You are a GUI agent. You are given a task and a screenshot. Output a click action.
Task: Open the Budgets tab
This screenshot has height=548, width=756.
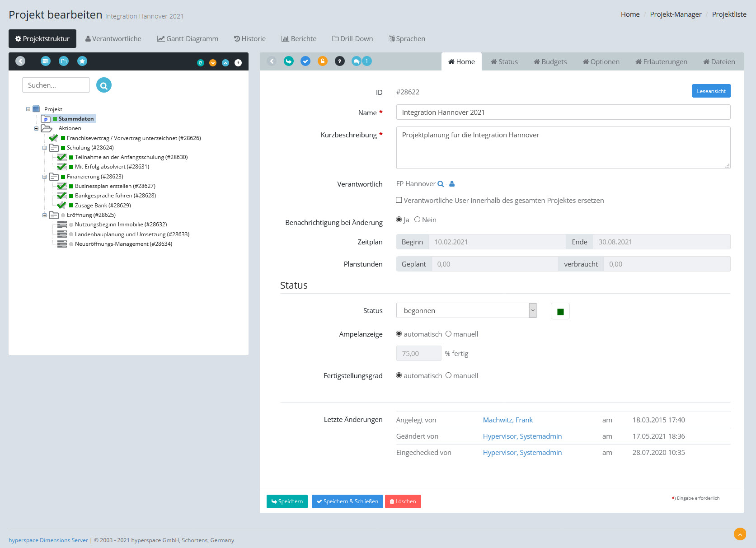[550, 62]
